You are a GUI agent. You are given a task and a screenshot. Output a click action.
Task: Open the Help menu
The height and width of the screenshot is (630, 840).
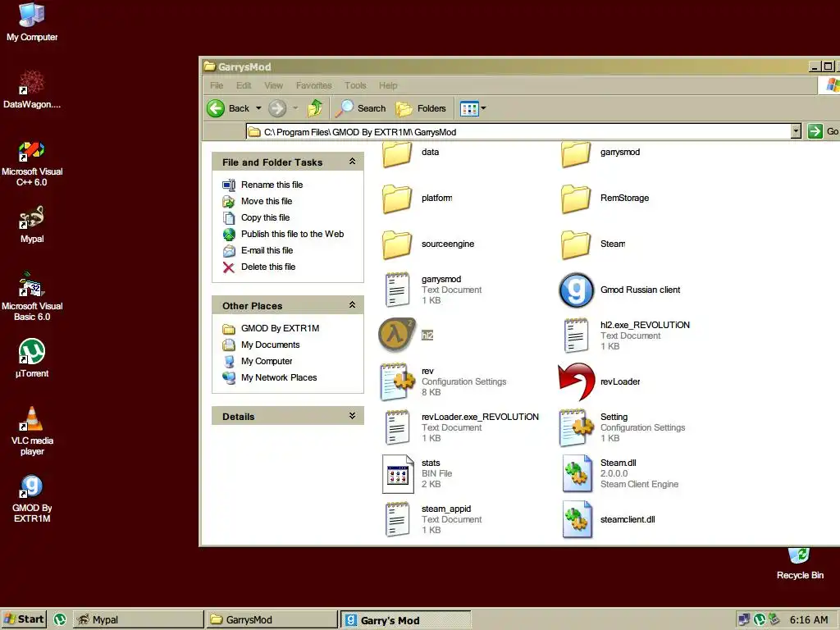pyautogui.click(x=388, y=85)
